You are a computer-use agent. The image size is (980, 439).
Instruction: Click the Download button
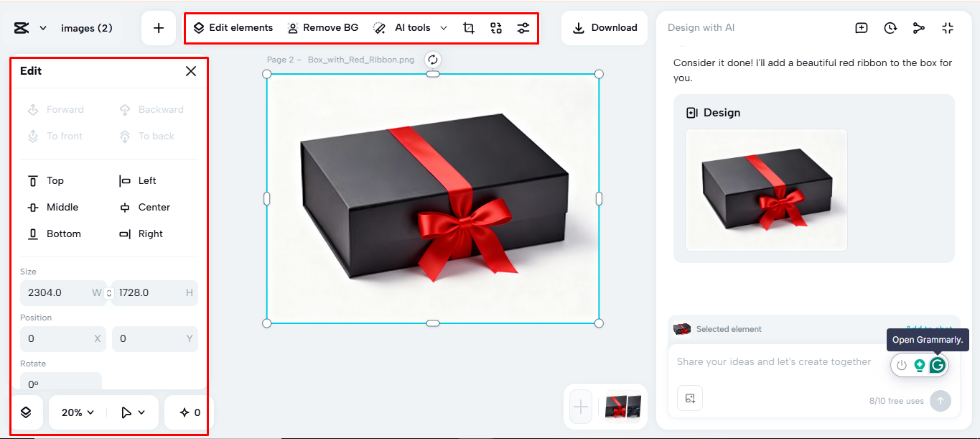[x=604, y=27]
